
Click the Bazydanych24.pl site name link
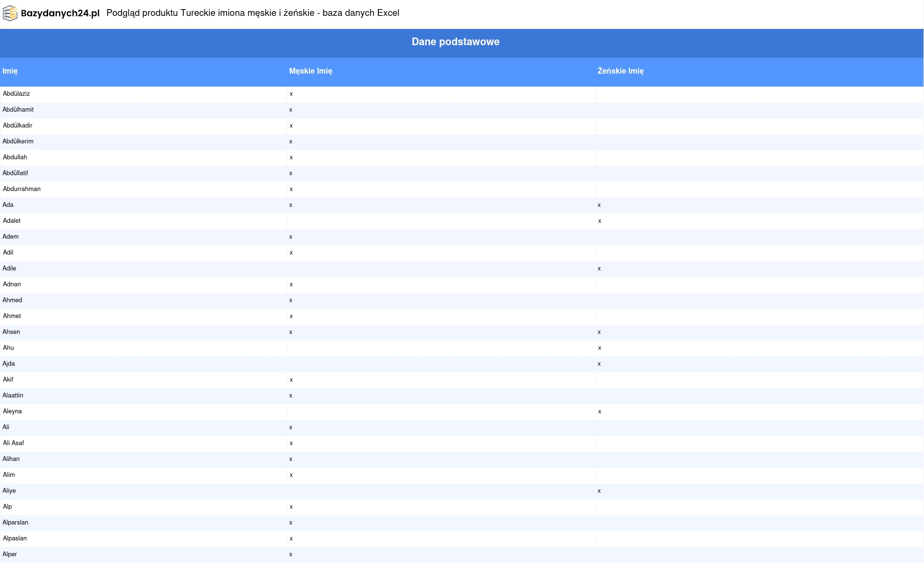[60, 13]
